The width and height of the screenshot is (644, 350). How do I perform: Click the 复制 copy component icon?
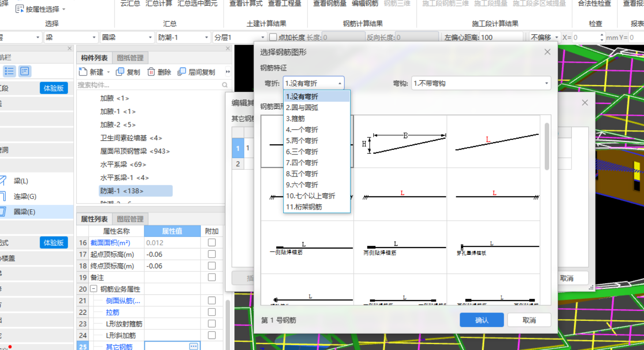(120, 72)
